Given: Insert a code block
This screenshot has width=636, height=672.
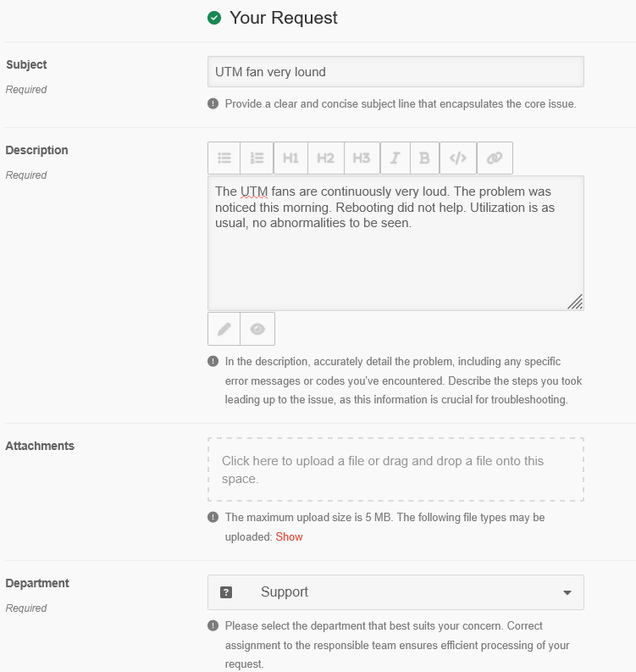Looking at the screenshot, I should point(458,158).
